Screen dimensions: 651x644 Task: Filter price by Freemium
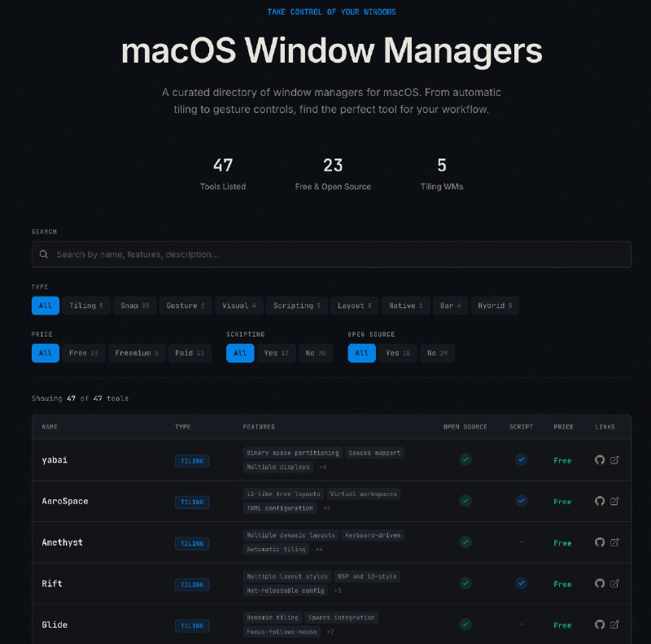pyautogui.click(x=136, y=353)
